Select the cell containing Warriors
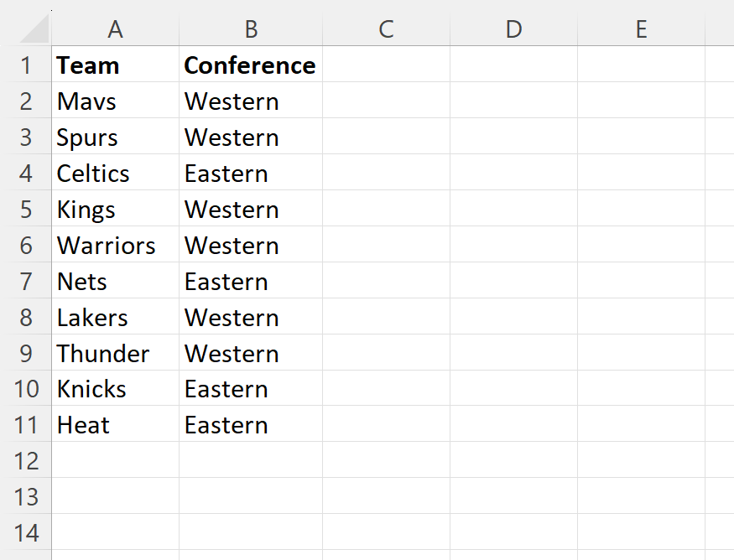Image resolution: width=734 pixels, height=560 pixels. 115,245
